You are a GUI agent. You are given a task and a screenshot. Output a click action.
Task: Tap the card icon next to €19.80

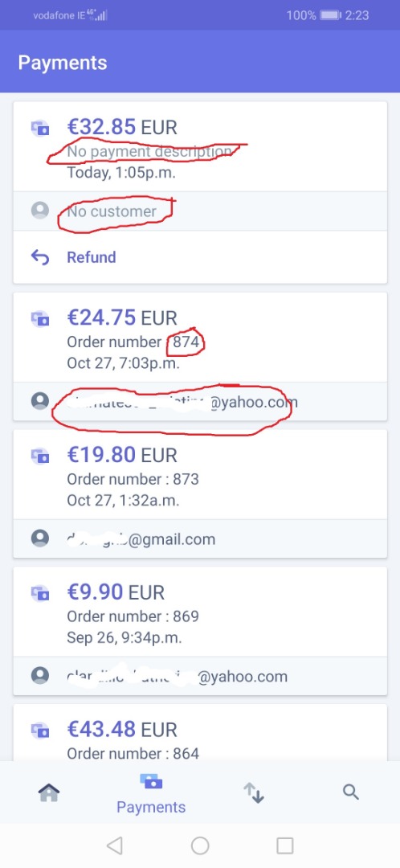click(40, 457)
